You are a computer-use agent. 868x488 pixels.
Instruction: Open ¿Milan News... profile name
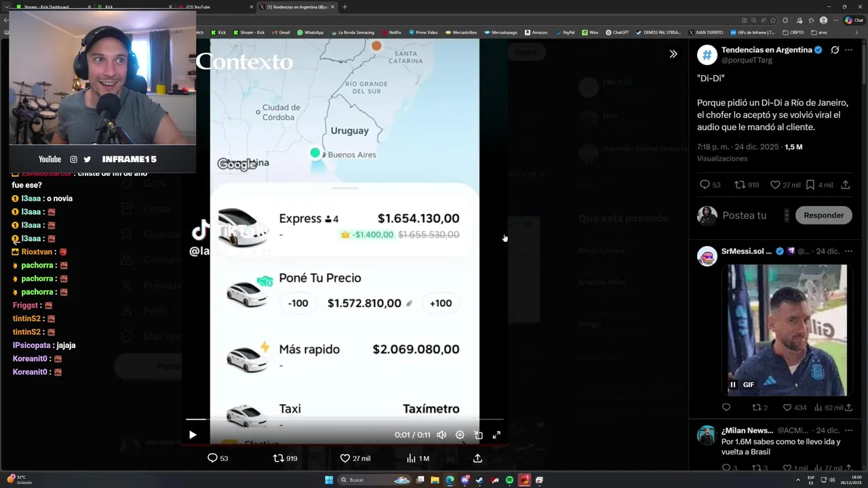pyautogui.click(x=747, y=430)
